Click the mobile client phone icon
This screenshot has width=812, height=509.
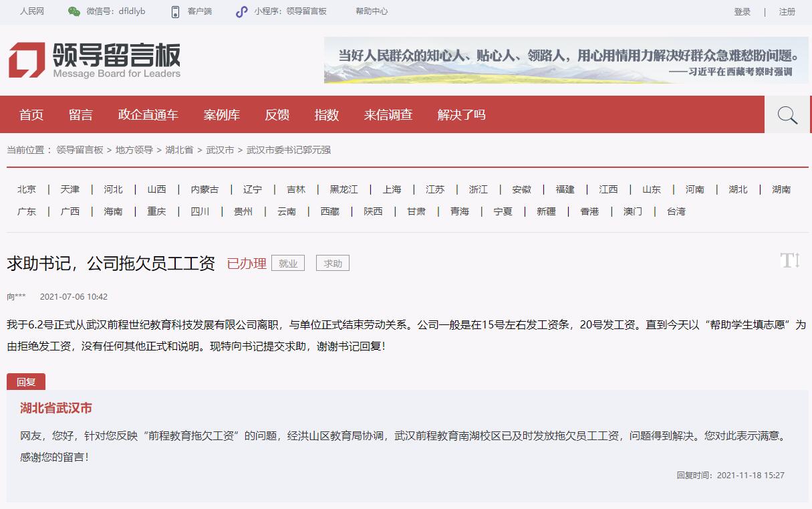click(175, 11)
